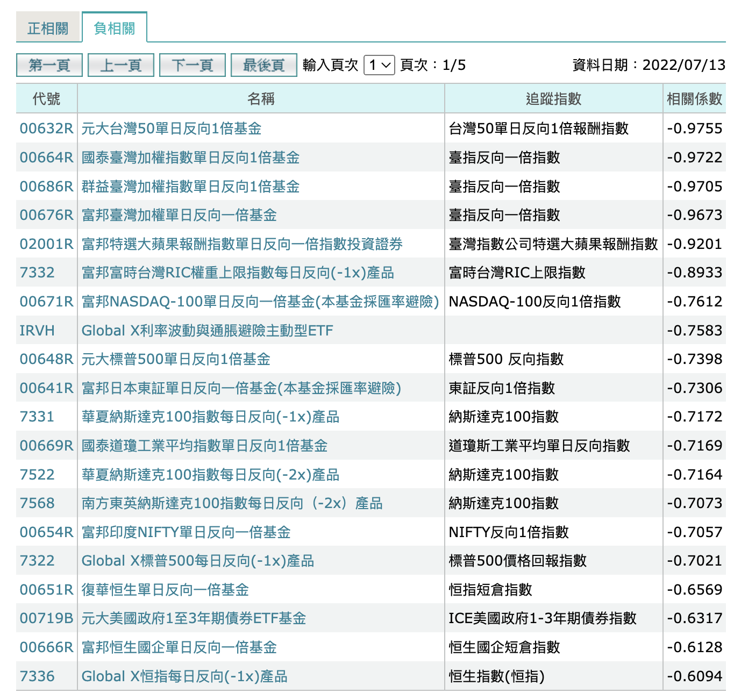Open ETF code link 00686R
741x700 pixels.
pyautogui.click(x=46, y=187)
